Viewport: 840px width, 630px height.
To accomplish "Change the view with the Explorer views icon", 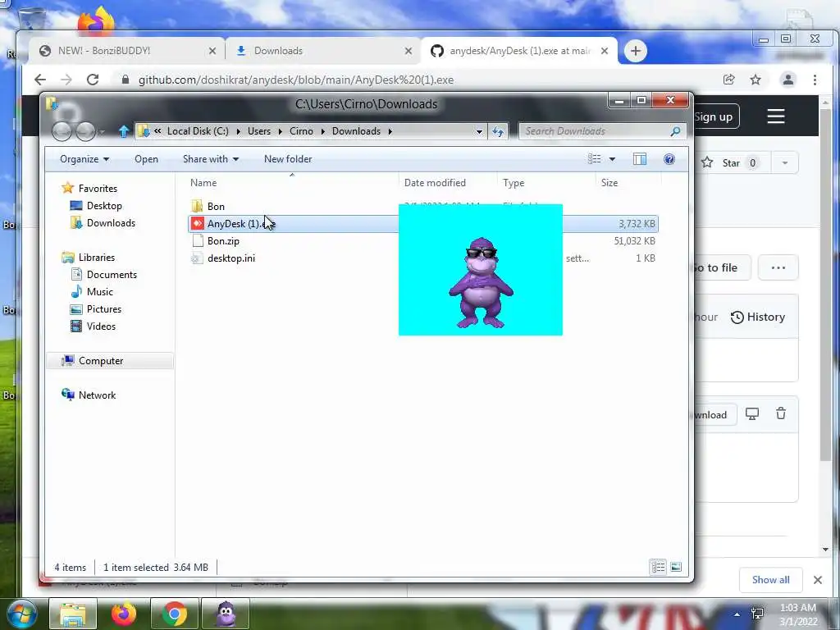I will pyautogui.click(x=594, y=159).
